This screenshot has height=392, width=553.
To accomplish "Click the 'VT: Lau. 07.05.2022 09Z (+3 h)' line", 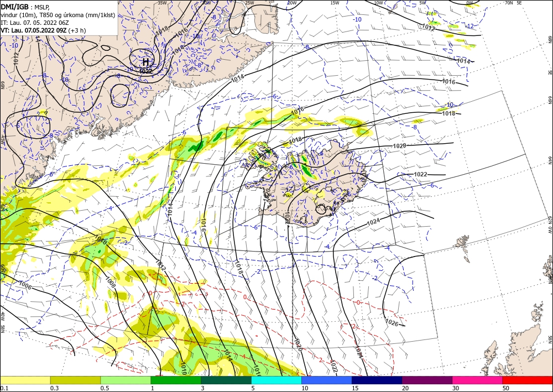I will (x=43, y=30).
